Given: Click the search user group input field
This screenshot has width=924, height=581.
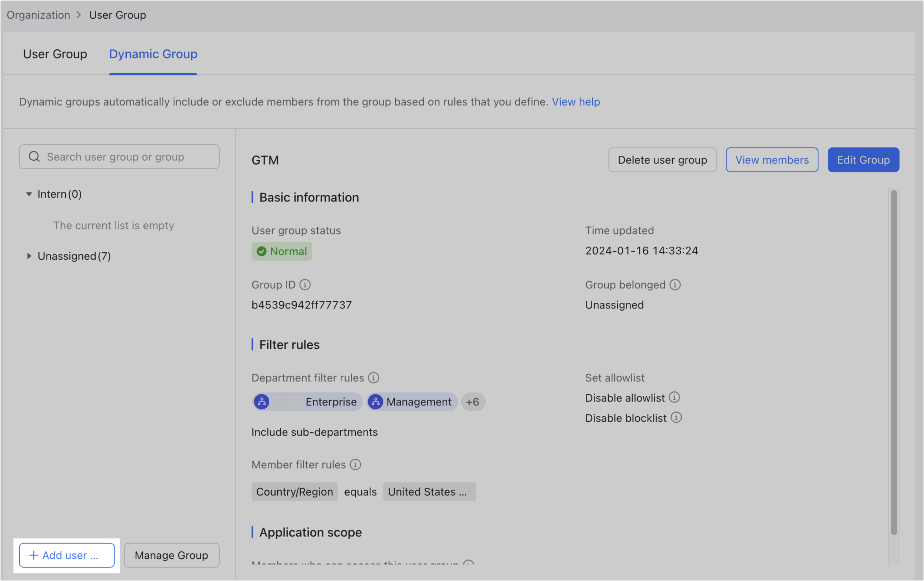Looking at the screenshot, I should [119, 157].
